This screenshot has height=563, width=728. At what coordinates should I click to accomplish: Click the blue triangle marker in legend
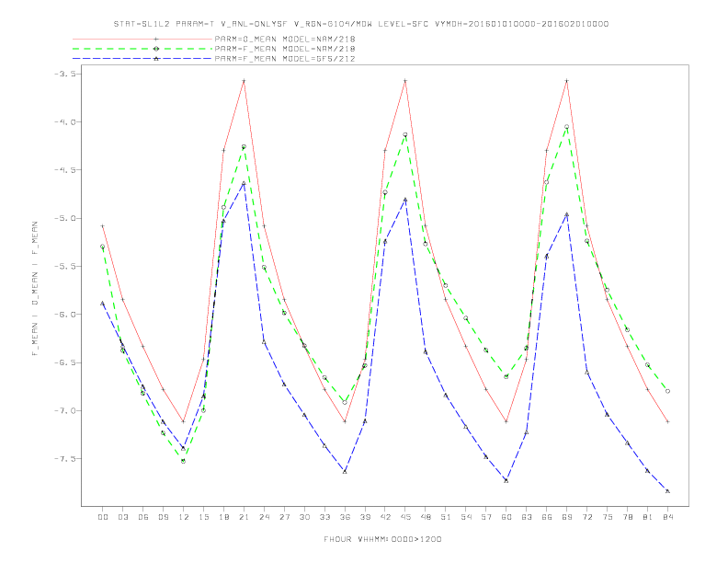(156, 59)
